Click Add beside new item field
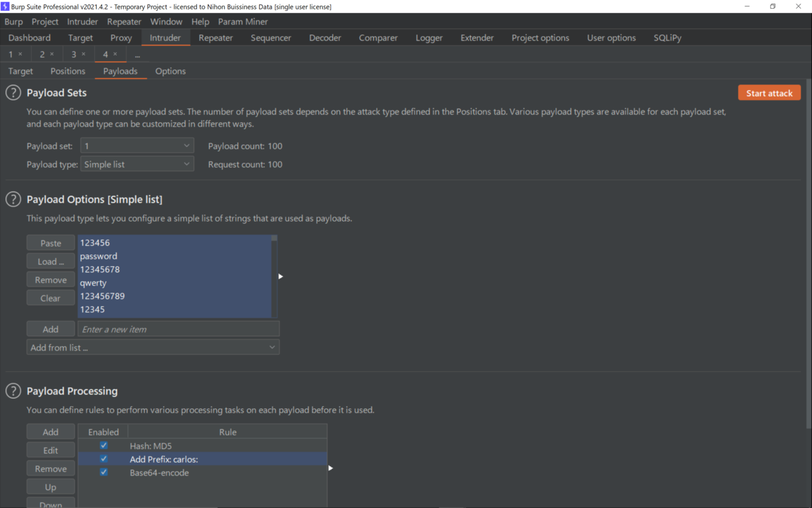 tap(51, 329)
